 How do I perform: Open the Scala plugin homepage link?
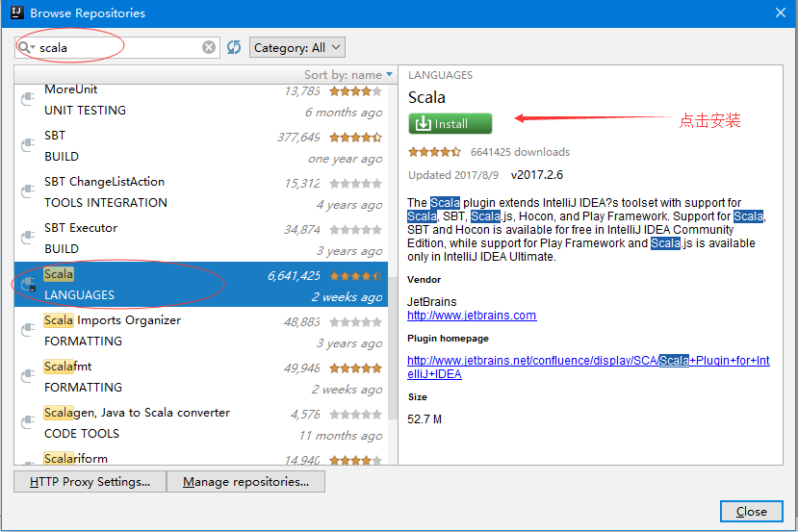[587, 361]
